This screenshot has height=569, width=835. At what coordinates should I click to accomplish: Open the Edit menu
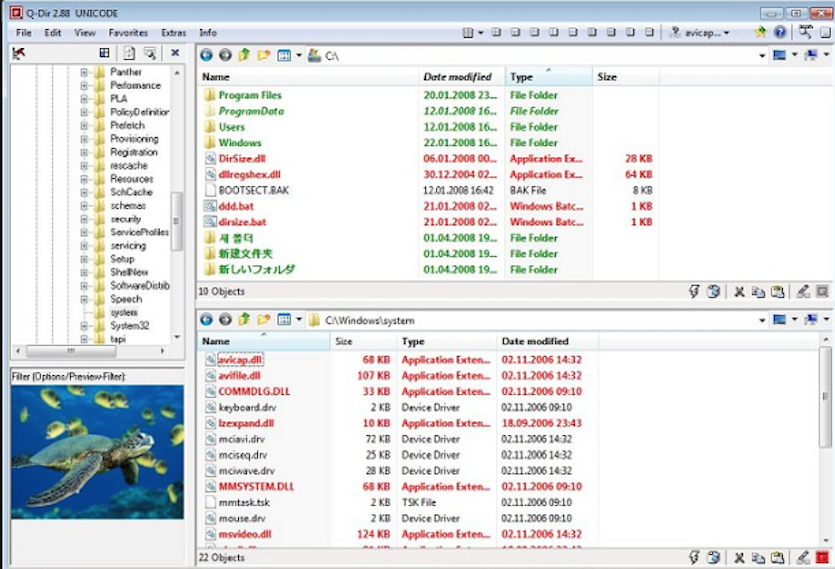pyautogui.click(x=53, y=32)
